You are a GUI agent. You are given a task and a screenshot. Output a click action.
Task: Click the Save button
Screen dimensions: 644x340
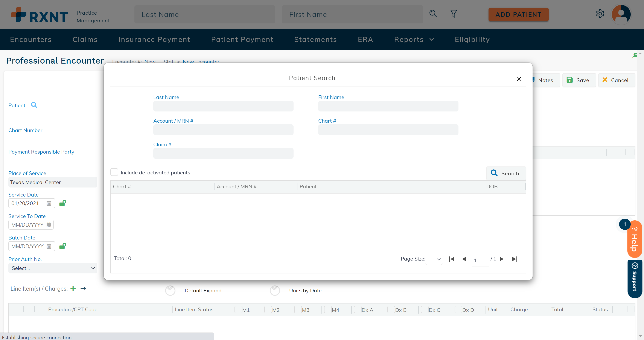tap(579, 80)
